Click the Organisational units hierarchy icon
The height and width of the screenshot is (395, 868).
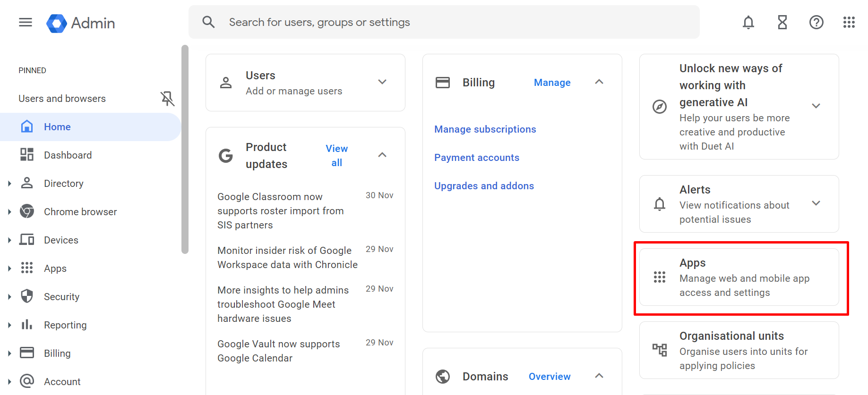point(660,350)
